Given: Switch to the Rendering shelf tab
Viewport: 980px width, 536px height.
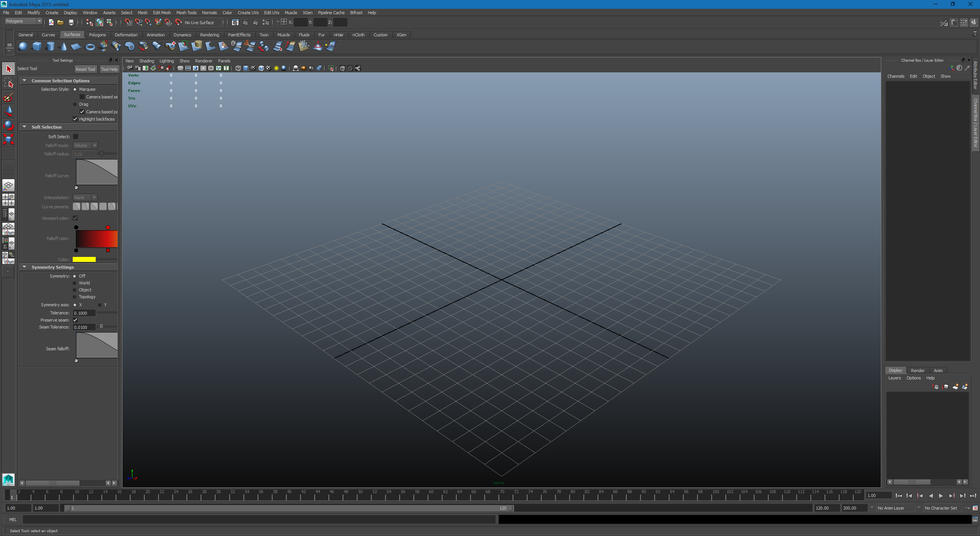Looking at the screenshot, I should pos(209,35).
